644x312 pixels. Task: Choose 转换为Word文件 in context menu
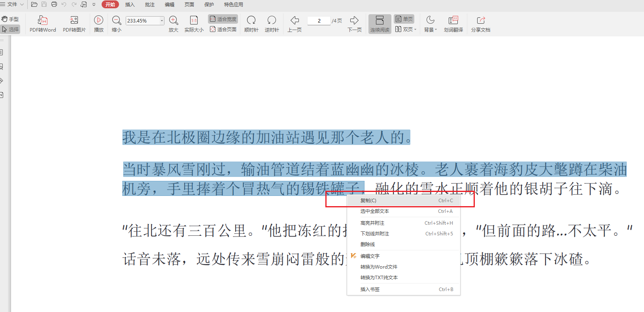[404, 267]
